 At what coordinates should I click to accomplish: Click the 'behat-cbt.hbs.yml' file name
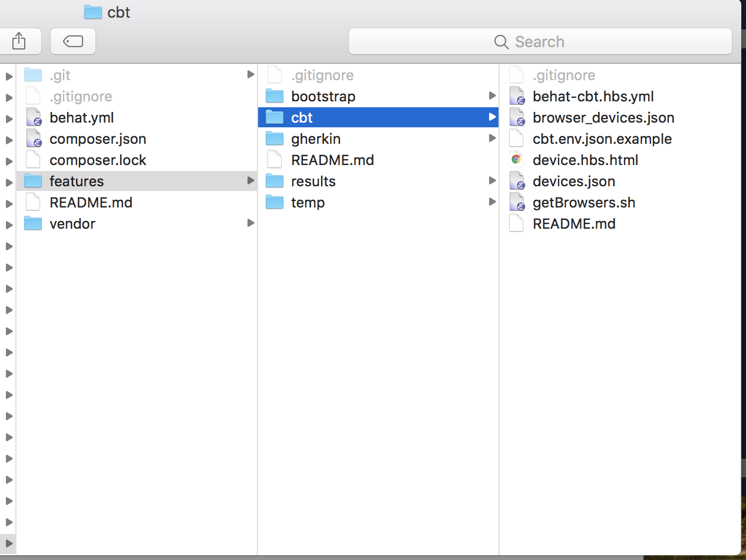pos(593,97)
